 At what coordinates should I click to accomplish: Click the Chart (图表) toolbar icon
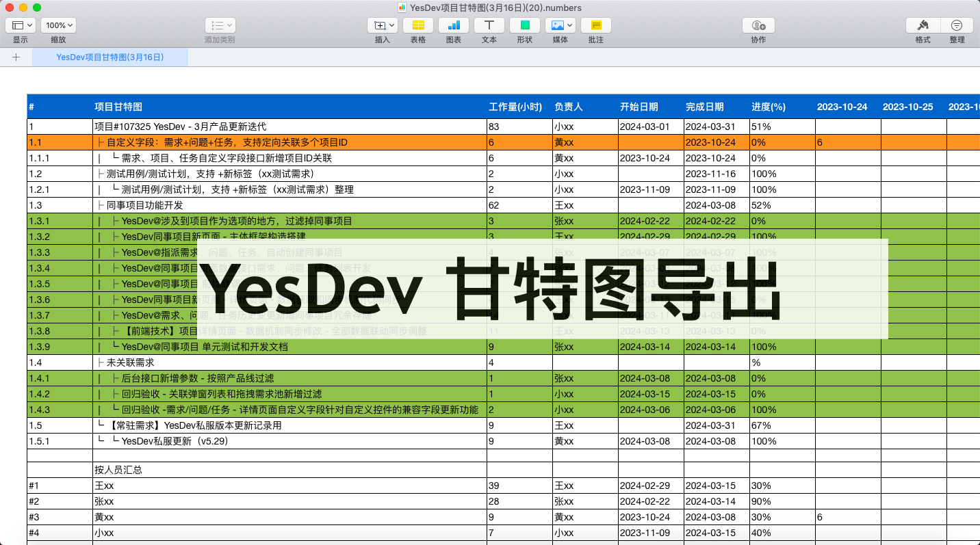(454, 25)
